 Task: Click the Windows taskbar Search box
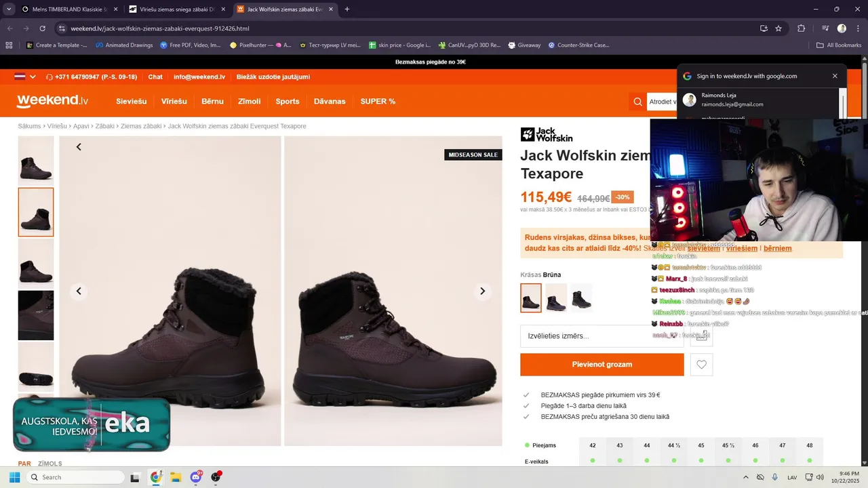[x=76, y=477]
